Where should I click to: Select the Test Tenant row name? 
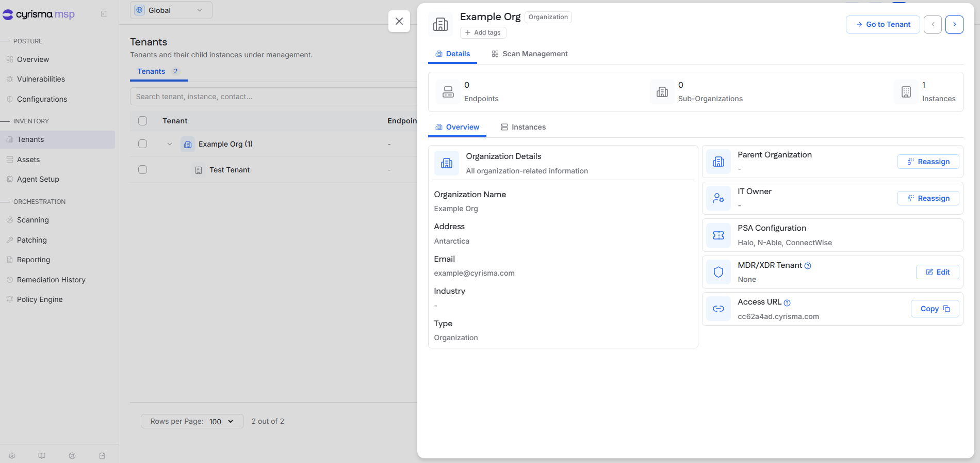coord(230,170)
